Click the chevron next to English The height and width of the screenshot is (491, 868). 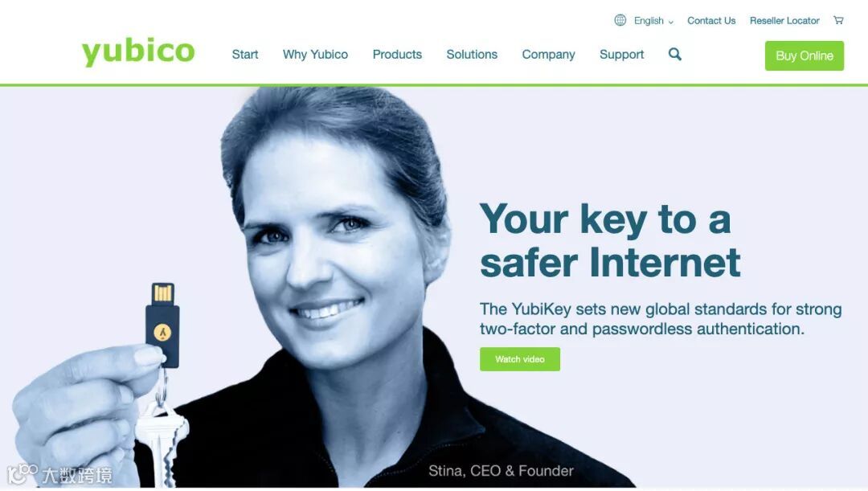(670, 23)
